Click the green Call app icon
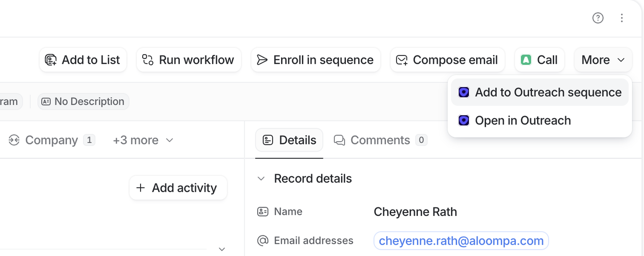 (x=526, y=60)
